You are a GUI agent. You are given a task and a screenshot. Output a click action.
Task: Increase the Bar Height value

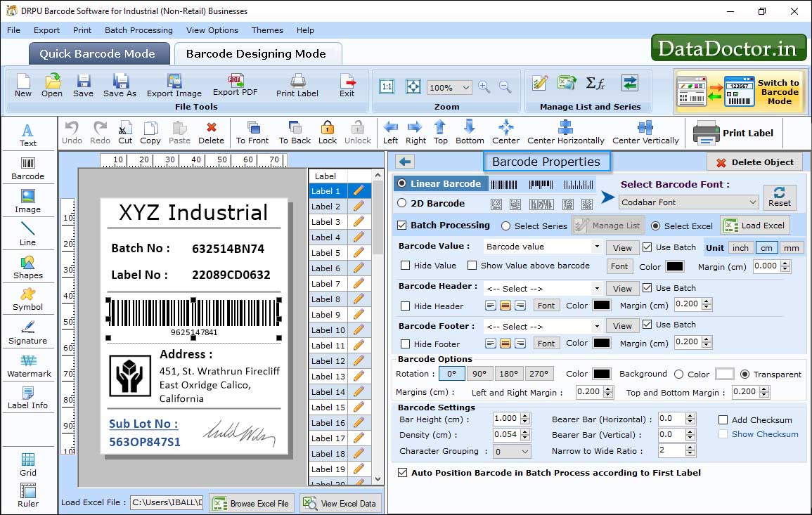pyautogui.click(x=526, y=416)
